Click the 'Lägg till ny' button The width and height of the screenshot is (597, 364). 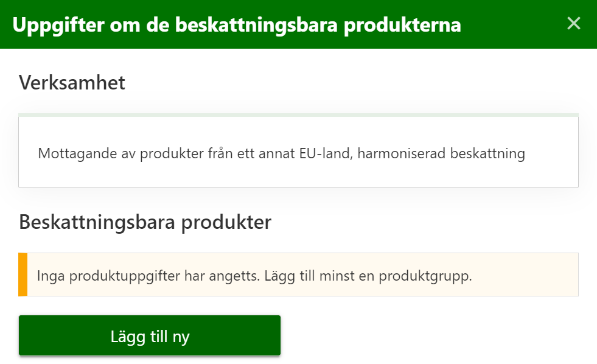pos(150,336)
